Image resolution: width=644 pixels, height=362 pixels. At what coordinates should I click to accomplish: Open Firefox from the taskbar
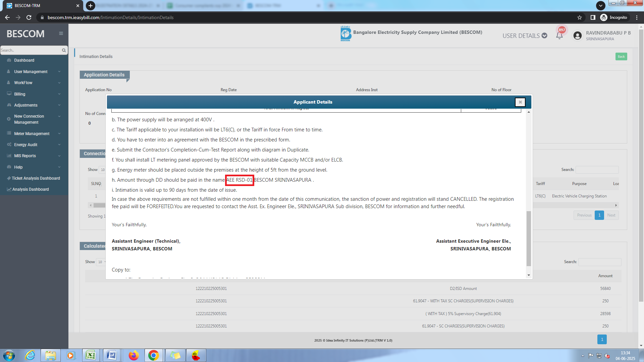click(133, 355)
